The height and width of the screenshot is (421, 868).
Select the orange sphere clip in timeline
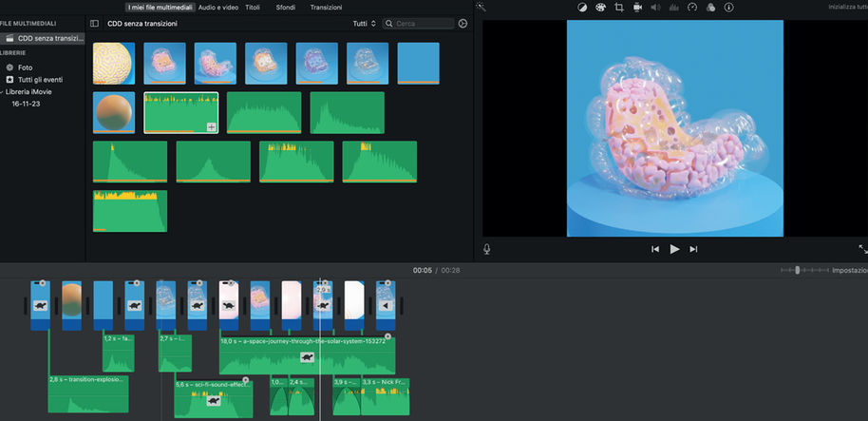[x=72, y=306]
